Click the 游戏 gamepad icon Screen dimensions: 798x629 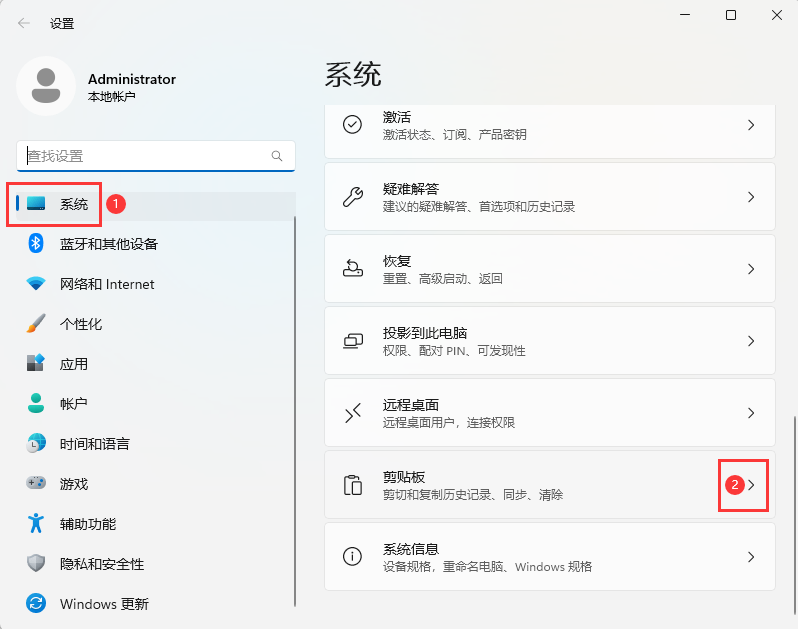pyautogui.click(x=36, y=482)
